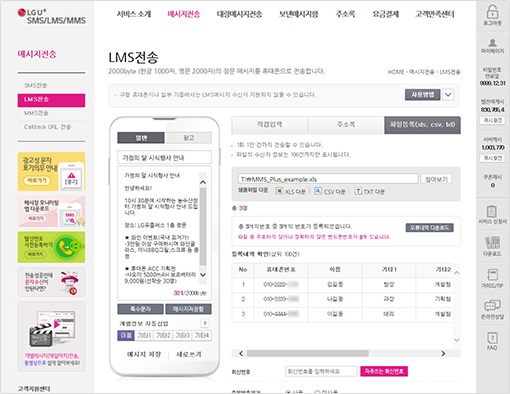Open Callback URL 전송 in left menu
This screenshot has width=510, height=394.
pyautogui.click(x=47, y=127)
